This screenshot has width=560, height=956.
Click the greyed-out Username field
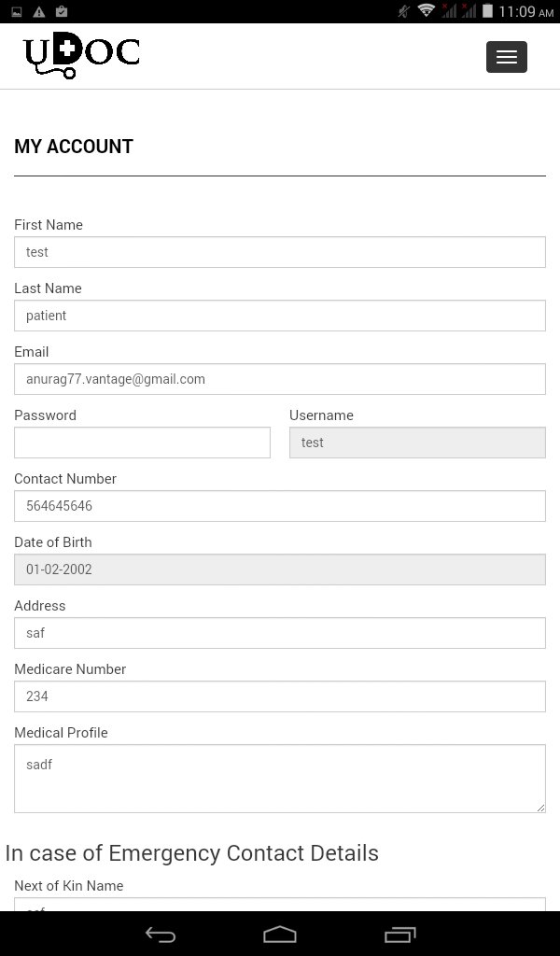[417, 442]
